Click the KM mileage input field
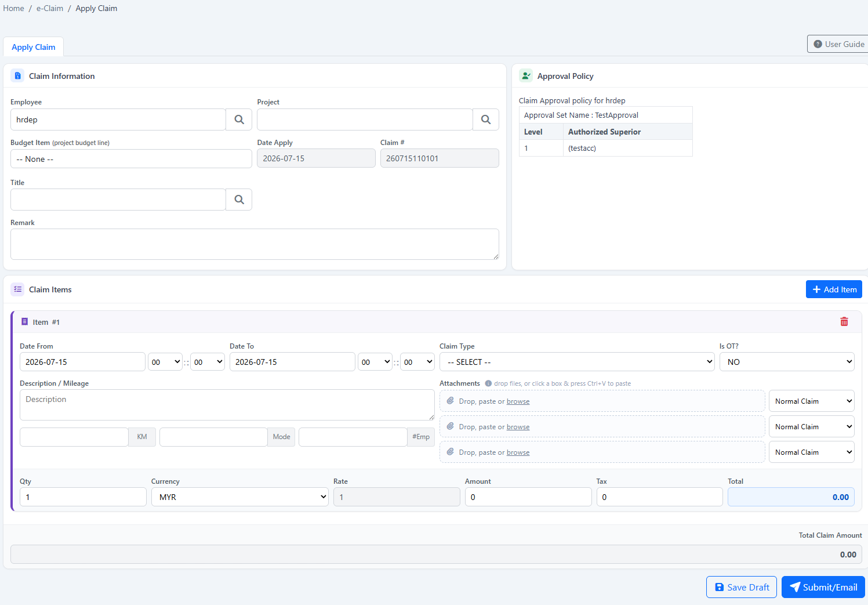The width and height of the screenshot is (868, 605). pos(74,437)
